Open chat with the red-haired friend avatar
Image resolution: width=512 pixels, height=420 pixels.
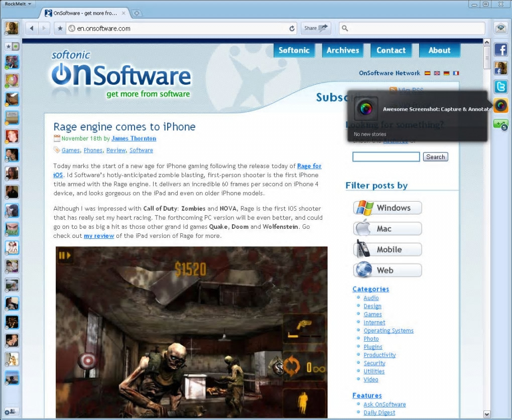[12, 136]
